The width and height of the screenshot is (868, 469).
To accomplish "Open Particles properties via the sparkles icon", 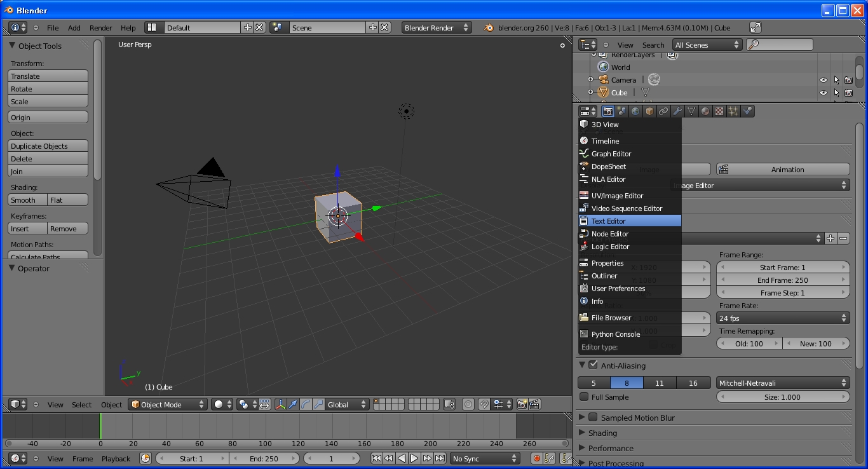I will coord(733,111).
